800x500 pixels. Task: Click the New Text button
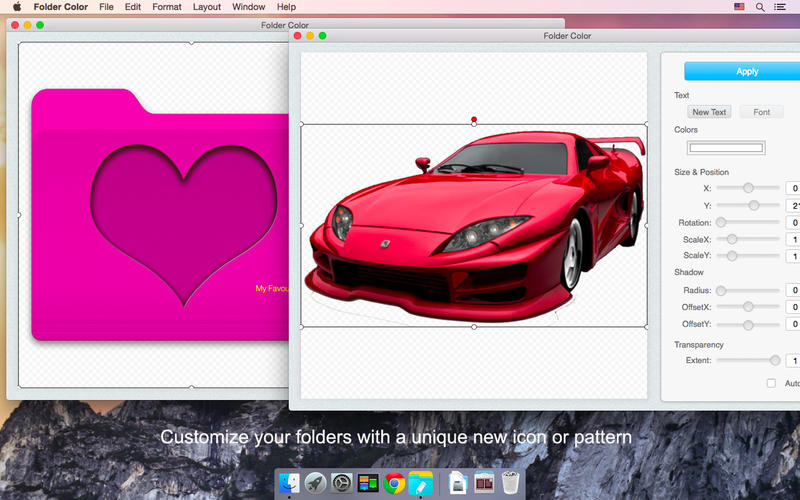coord(709,112)
